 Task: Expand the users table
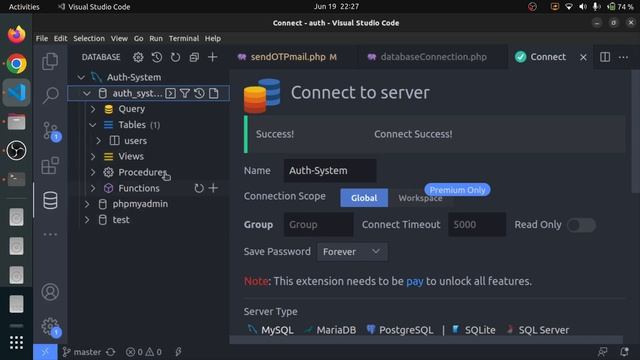(99, 141)
